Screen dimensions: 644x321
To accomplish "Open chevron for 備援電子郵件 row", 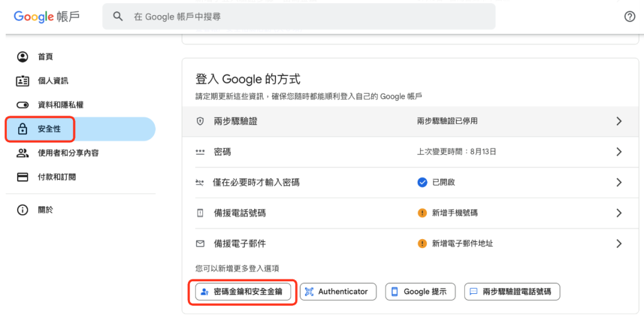I will (x=619, y=244).
